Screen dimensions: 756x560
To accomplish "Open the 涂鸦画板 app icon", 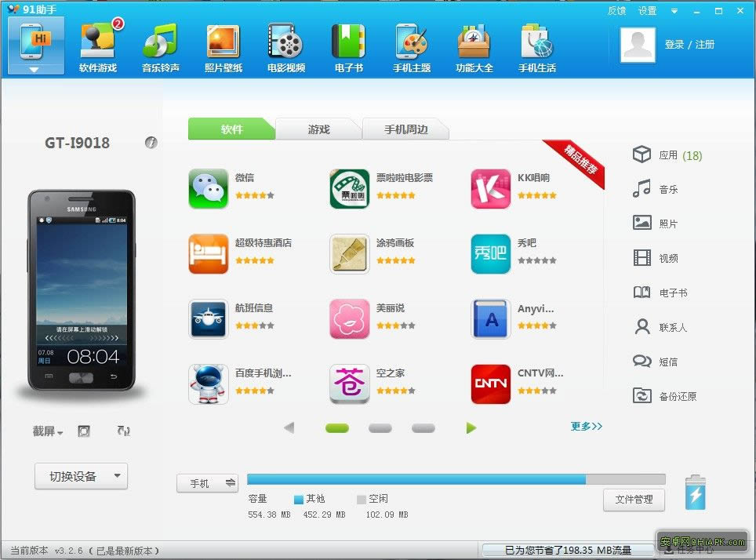I will click(350, 253).
